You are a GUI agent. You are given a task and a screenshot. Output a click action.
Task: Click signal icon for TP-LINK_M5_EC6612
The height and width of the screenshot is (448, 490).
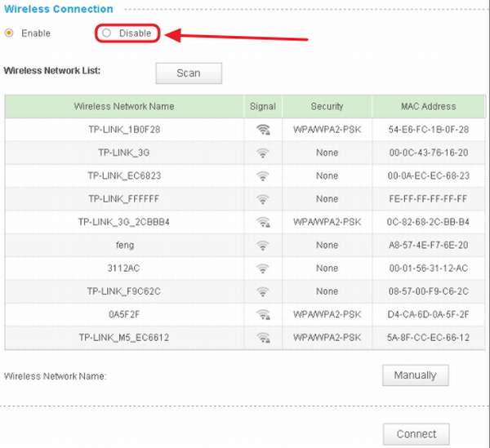(263, 338)
